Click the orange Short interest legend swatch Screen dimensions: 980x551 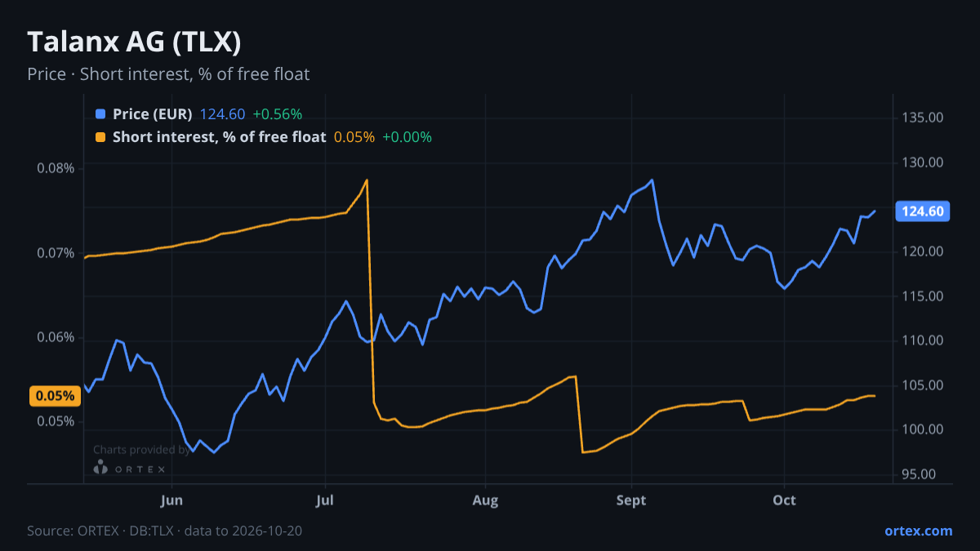tap(100, 137)
